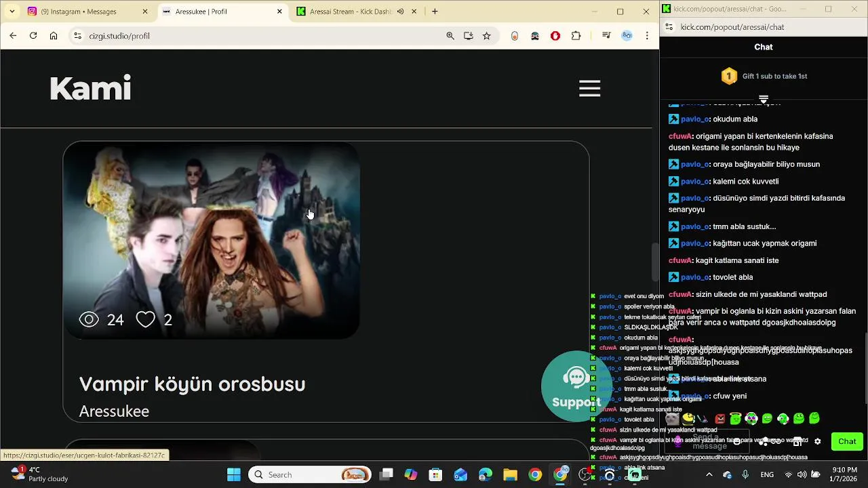Screen dimensions: 868x488
Task: Switch to Instagram Messages tab
Action: tap(87, 12)
